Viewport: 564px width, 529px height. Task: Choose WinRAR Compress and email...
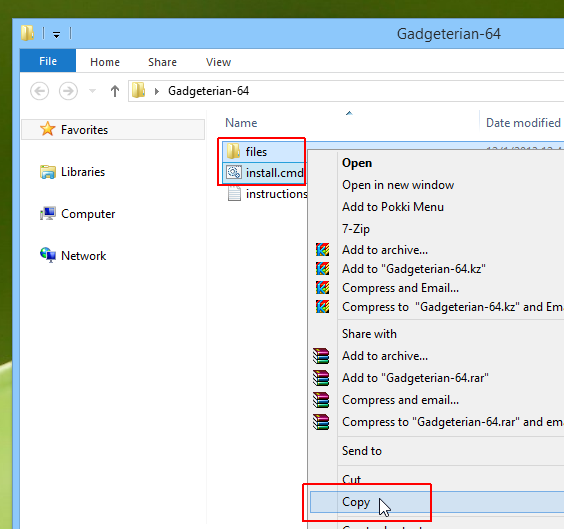coord(400,400)
